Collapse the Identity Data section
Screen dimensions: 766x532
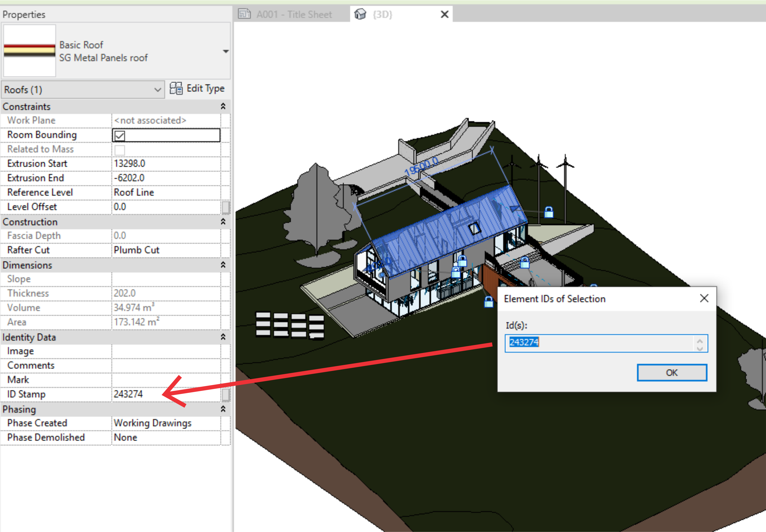coord(223,337)
